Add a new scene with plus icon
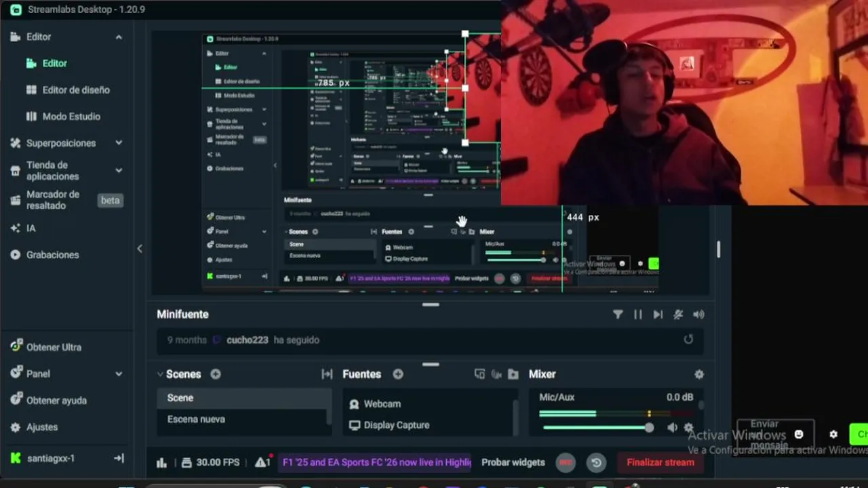 pos(216,374)
